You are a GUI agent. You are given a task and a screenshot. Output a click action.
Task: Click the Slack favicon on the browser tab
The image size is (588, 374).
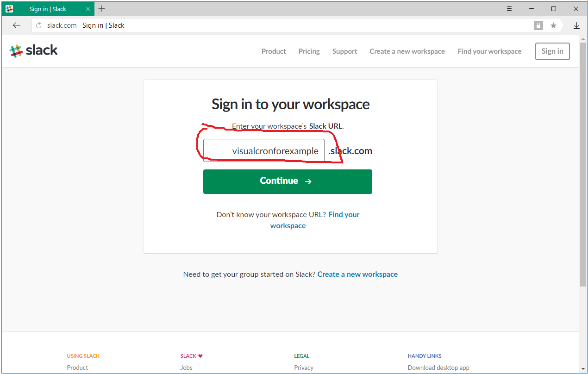pyautogui.click(x=9, y=8)
